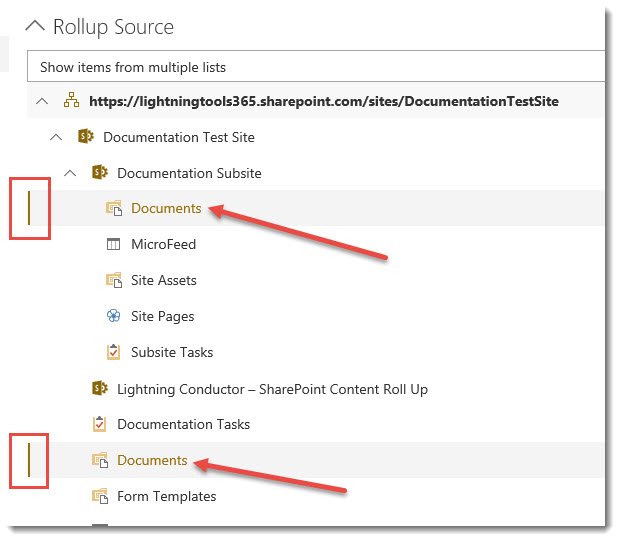620x541 pixels.
Task: Click the Documentation Subsite SharePoint icon
Action: click(x=100, y=172)
